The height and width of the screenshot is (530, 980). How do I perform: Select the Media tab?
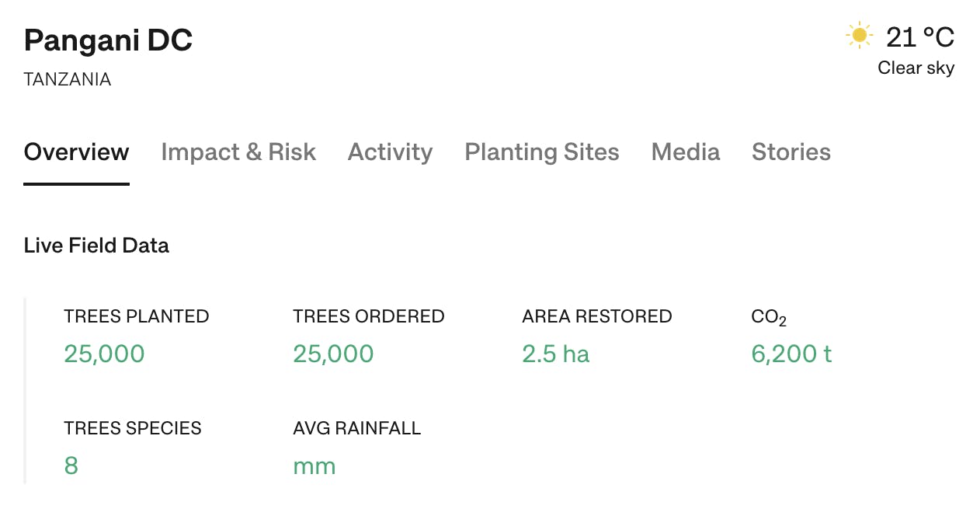click(x=685, y=152)
